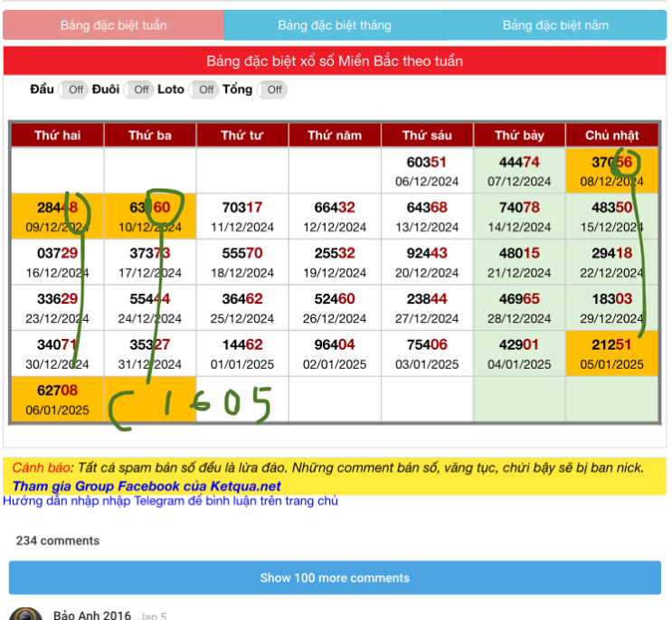Viewport: 672px width, 620px height.
Task: Enable the Đuôi toggle
Action: 139,89
